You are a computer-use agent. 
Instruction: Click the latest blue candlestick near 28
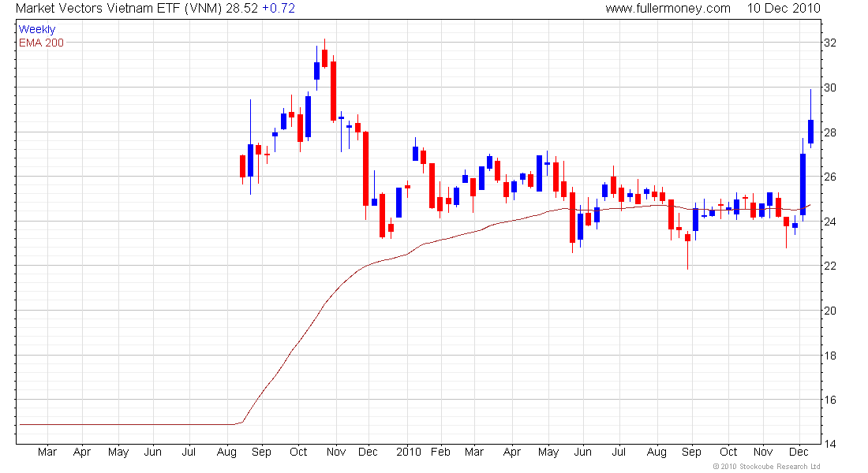(x=810, y=132)
